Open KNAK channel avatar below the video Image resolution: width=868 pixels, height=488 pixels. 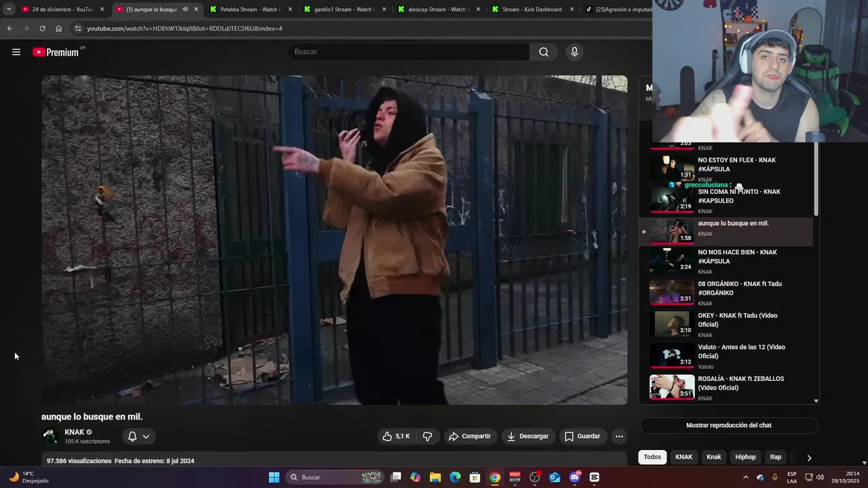click(50, 436)
